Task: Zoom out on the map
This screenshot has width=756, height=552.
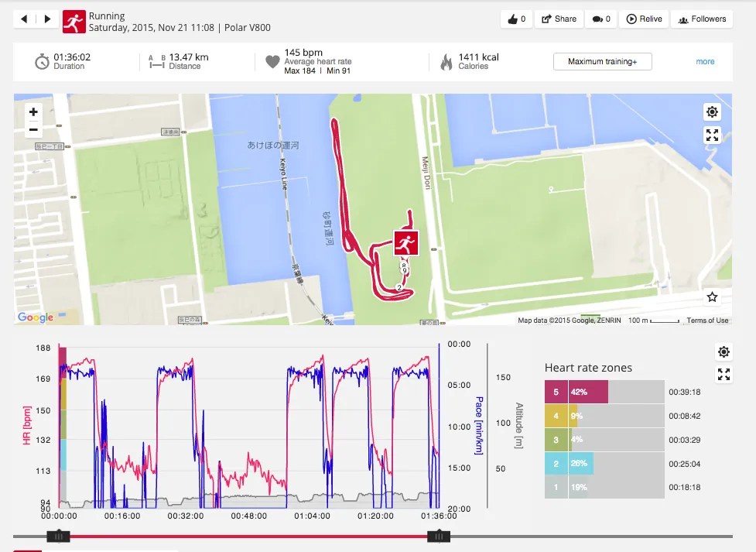Action: coord(33,129)
